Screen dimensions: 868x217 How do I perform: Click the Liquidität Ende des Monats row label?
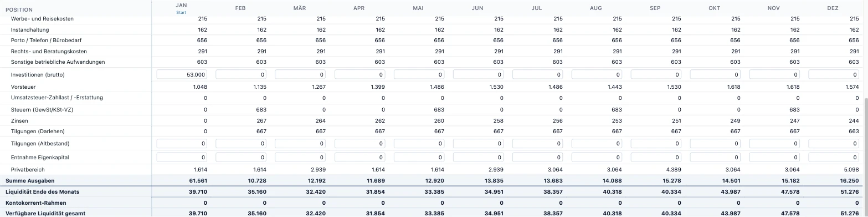click(x=42, y=191)
